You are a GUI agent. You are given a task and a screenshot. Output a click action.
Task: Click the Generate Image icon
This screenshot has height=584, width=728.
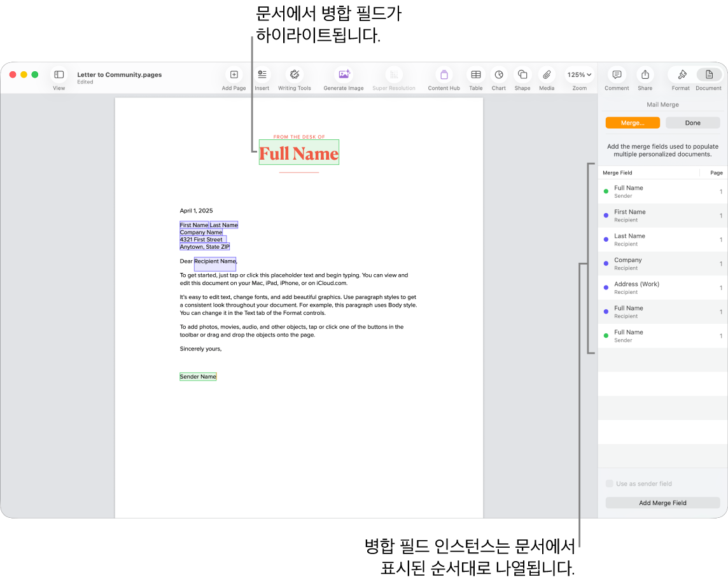click(344, 74)
